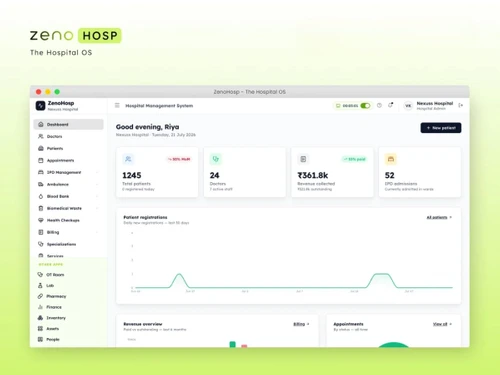The image size is (500, 375).
Task: Toggle the green session timer switch
Action: (x=365, y=106)
